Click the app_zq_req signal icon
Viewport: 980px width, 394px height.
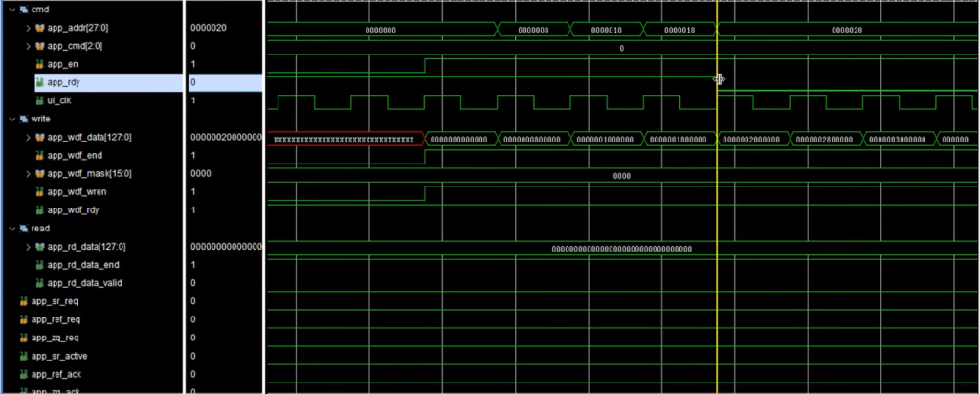coord(24,338)
